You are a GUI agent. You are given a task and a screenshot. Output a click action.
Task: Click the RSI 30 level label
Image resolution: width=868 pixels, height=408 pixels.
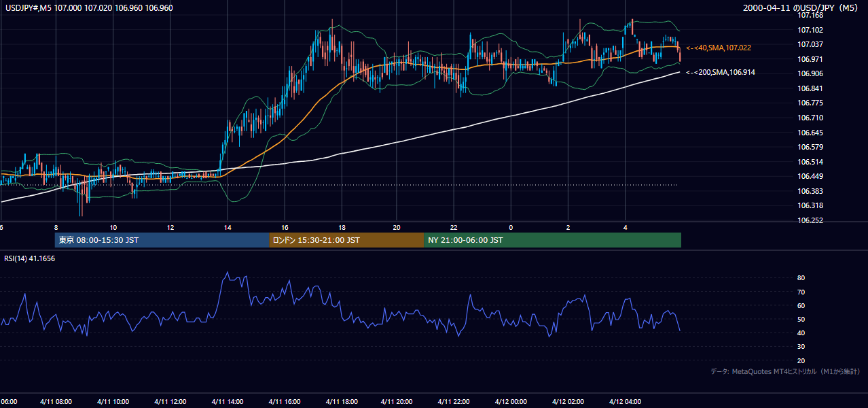[801, 346]
